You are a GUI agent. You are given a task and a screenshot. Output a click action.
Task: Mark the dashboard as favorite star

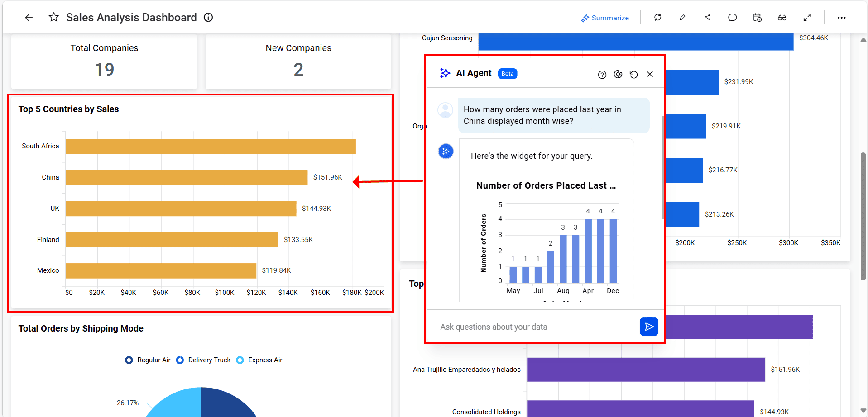coord(53,17)
